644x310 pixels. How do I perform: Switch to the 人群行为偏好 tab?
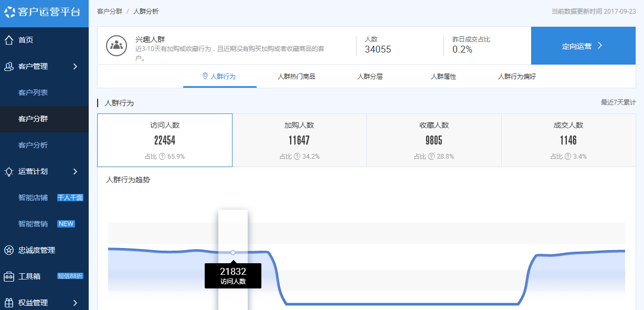516,77
